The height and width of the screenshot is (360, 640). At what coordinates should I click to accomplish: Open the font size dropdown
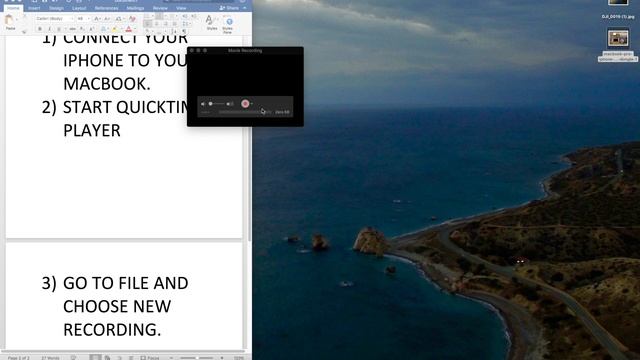(89, 19)
